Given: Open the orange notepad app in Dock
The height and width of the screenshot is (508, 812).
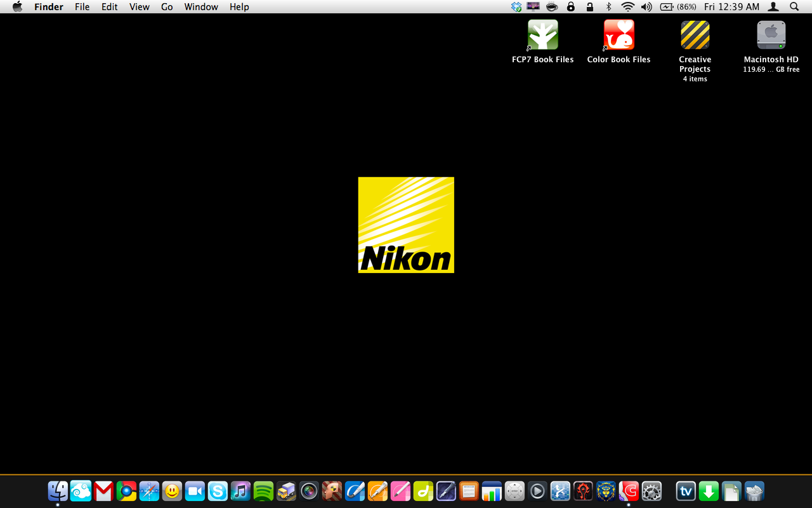Looking at the screenshot, I should click(x=469, y=491).
